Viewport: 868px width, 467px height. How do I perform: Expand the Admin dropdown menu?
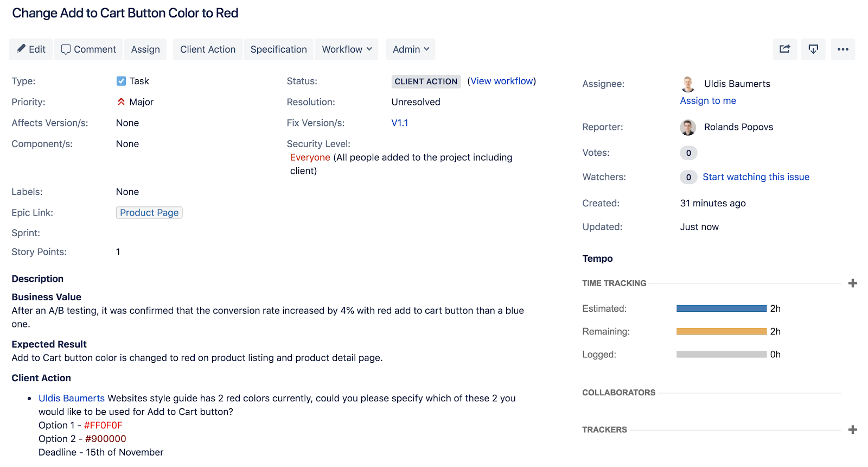(x=411, y=49)
